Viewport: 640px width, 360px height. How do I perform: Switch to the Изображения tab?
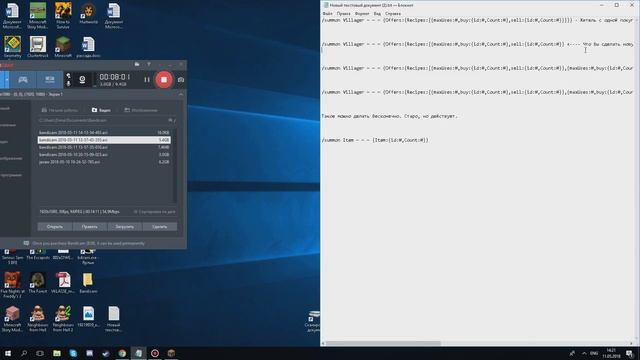coord(141,110)
